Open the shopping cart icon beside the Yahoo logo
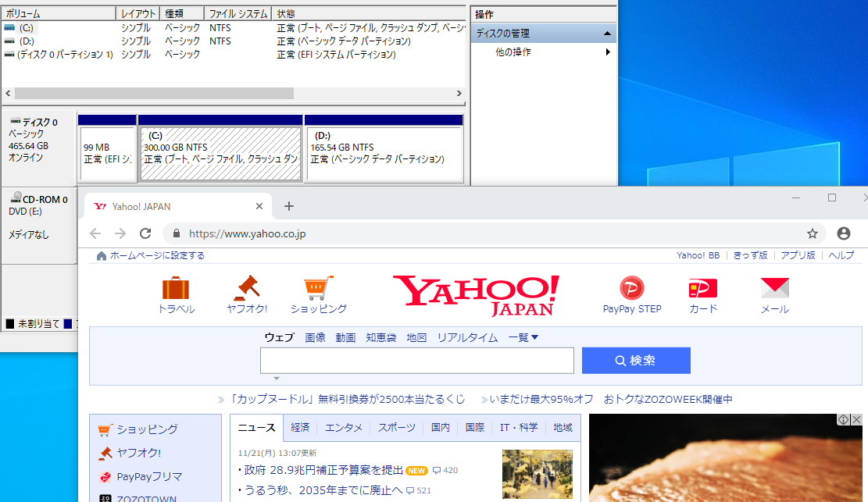 [318, 288]
